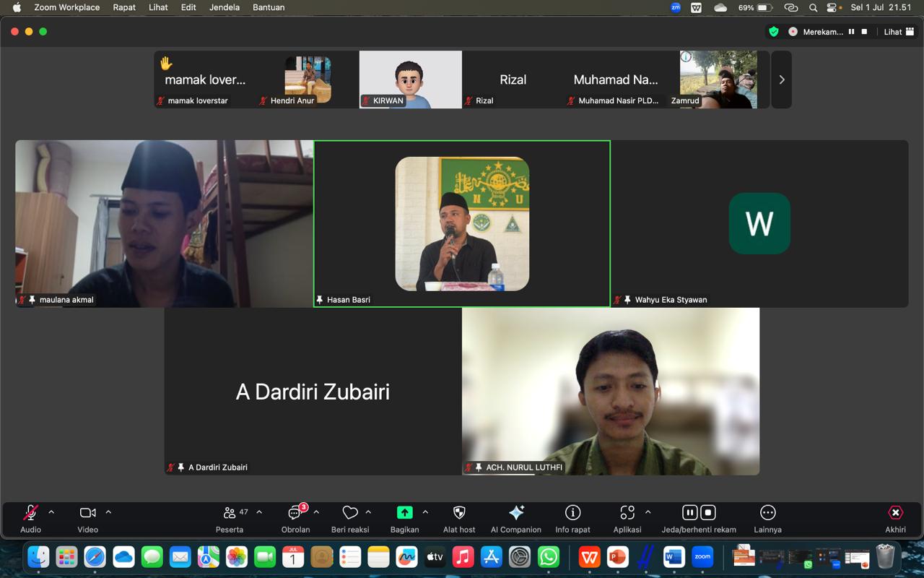This screenshot has width=924, height=578.
Task: Show next participants in gallery strip
Action: tap(781, 79)
